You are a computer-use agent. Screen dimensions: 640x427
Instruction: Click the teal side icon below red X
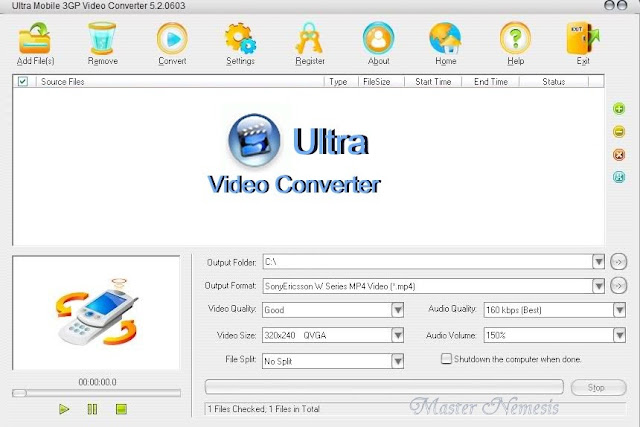[619, 177]
